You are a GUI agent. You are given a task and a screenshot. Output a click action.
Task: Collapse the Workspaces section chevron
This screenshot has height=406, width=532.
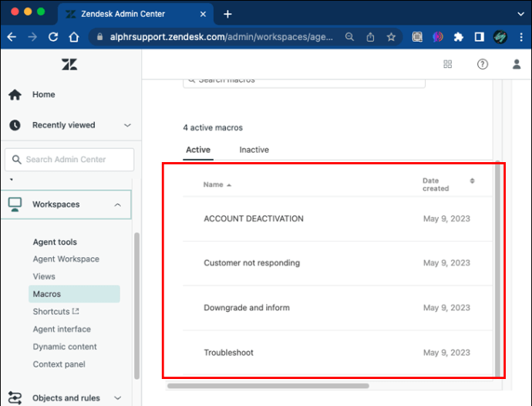(118, 205)
